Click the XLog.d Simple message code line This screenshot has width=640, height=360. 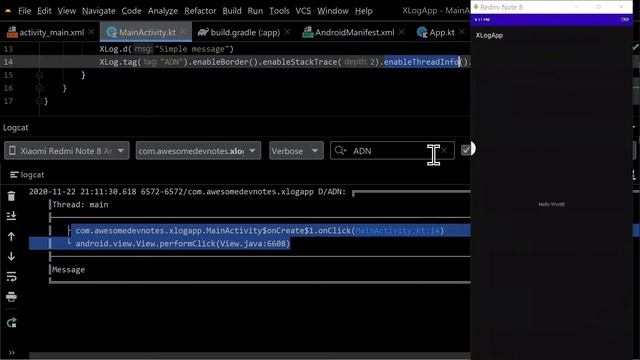click(167, 49)
